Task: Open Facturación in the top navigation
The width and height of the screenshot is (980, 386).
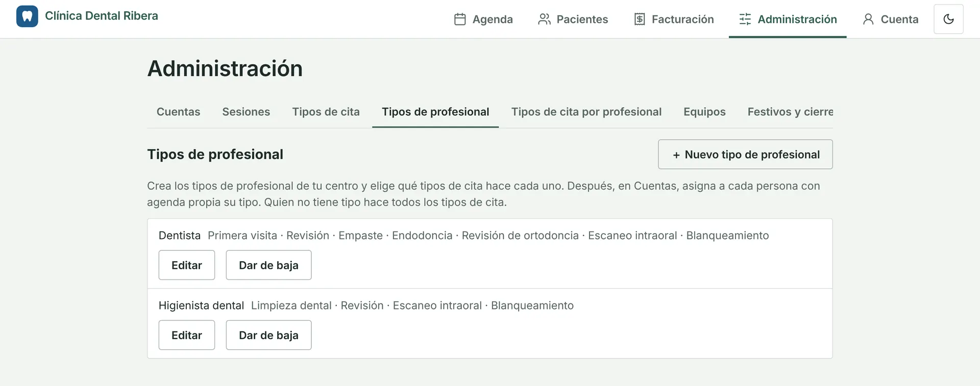Action: [x=674, y=19]
